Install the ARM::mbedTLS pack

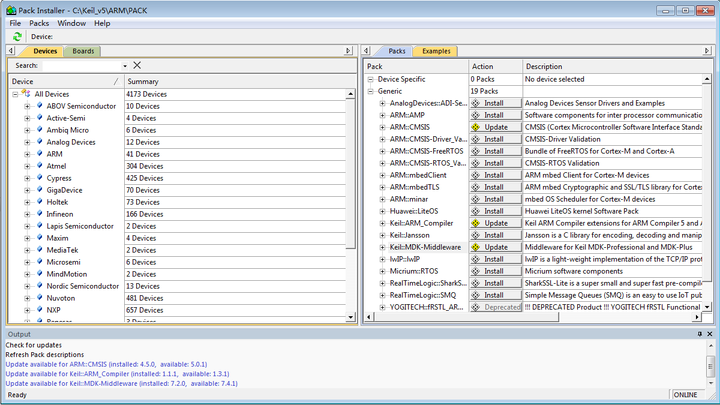click(x=495, y=187)
